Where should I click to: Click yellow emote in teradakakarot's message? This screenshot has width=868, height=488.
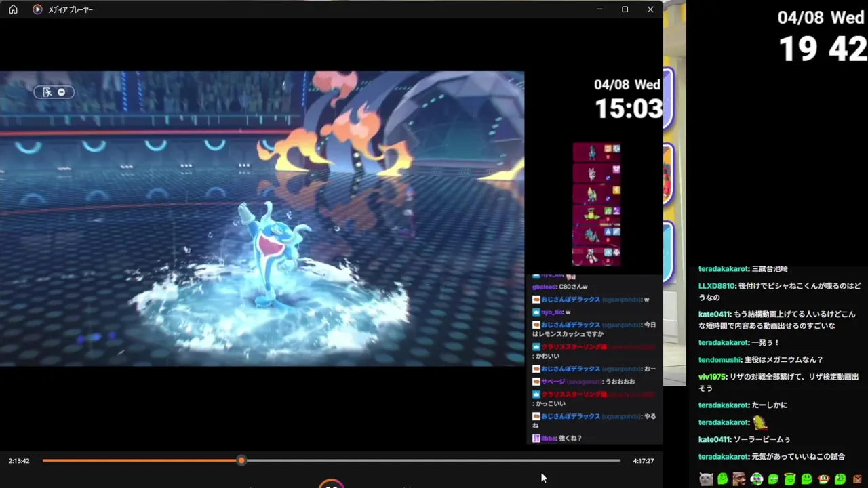click(x=760, y=422)
